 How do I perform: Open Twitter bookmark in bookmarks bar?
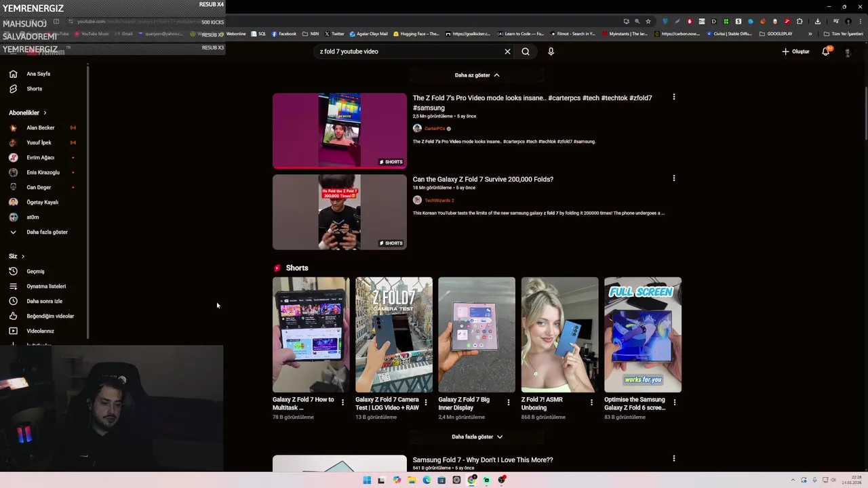pyautogui.click(x=334, y=34)
